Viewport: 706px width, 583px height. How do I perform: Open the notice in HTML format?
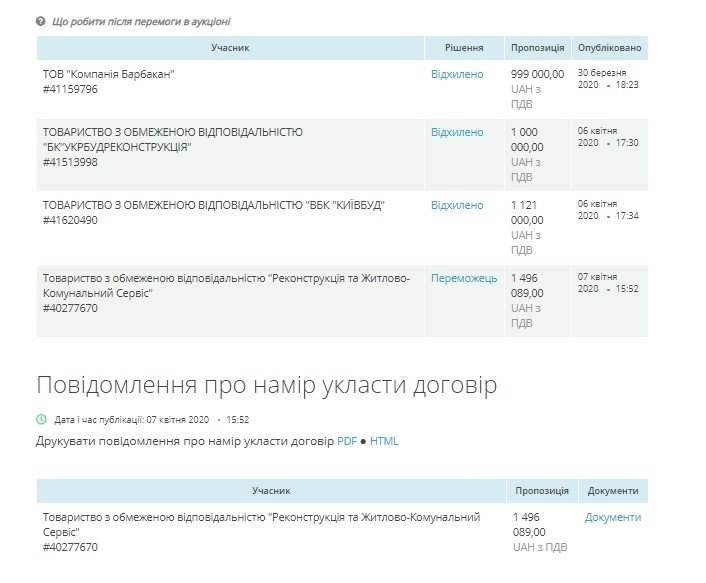point(384,441)
